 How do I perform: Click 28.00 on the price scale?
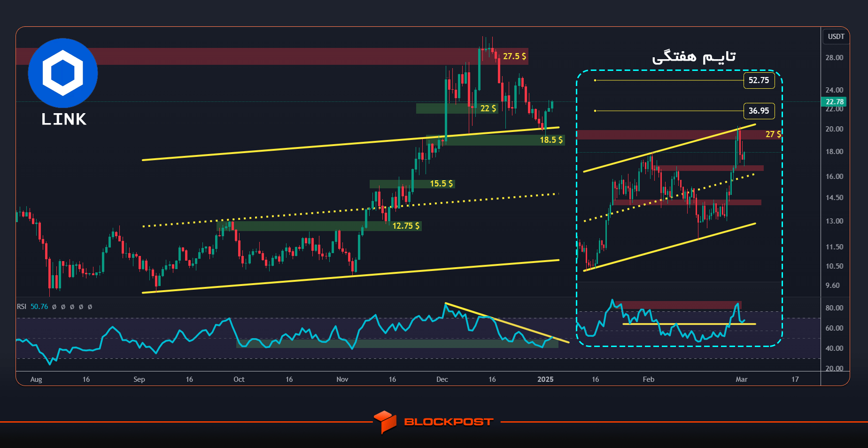click(x=835, y=58)
